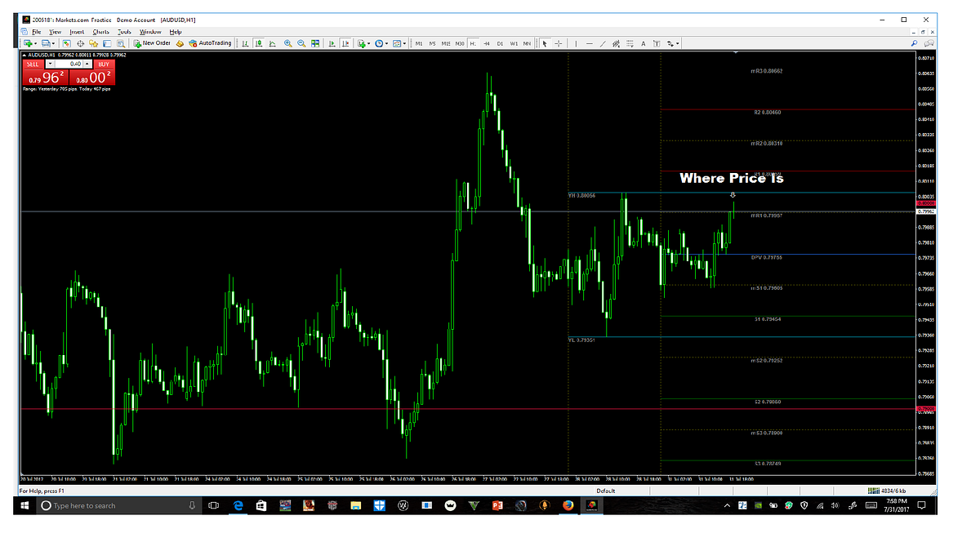Viewport: 980px width, 551px height.
Task: Collapse the one-click trading panel triangle
Action: click(x=24, y=54)
